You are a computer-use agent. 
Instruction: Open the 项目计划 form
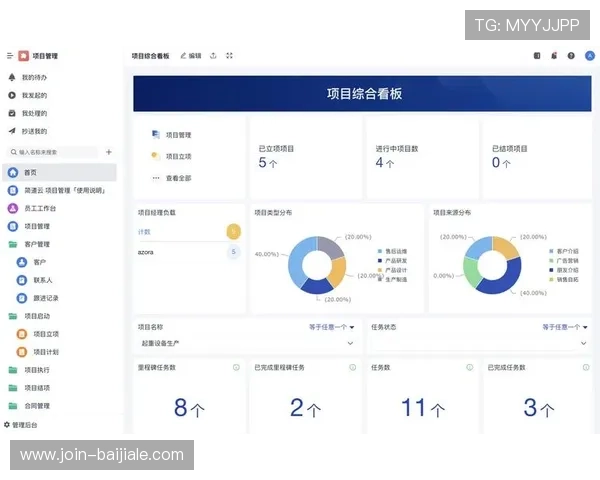[38, 352]
